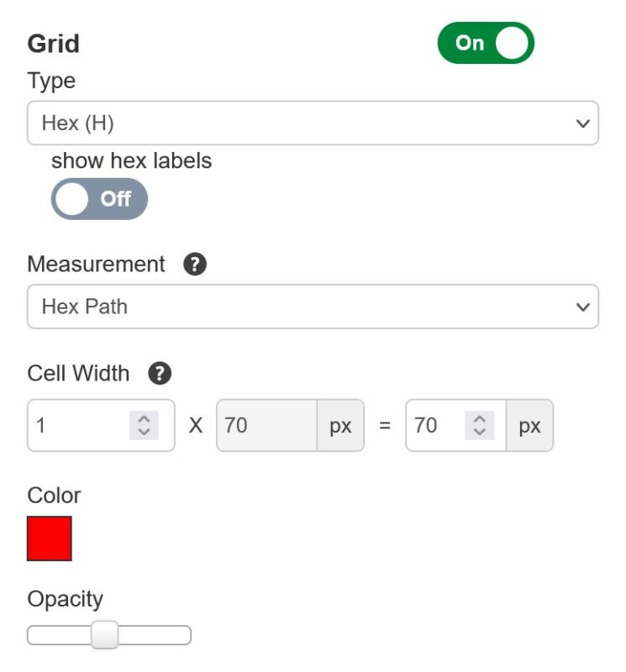Toggle the Grid On control
626x672 pixels.
(x=485, y=42)
